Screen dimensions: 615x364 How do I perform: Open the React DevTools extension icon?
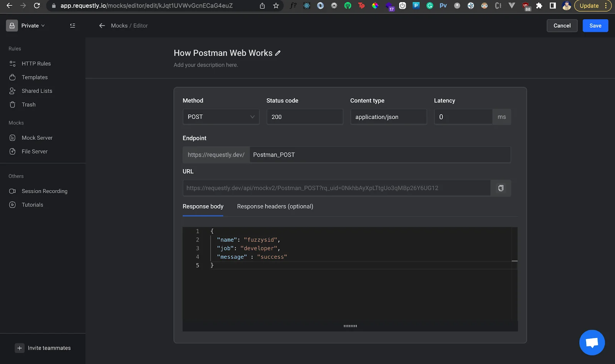[307, 6]
